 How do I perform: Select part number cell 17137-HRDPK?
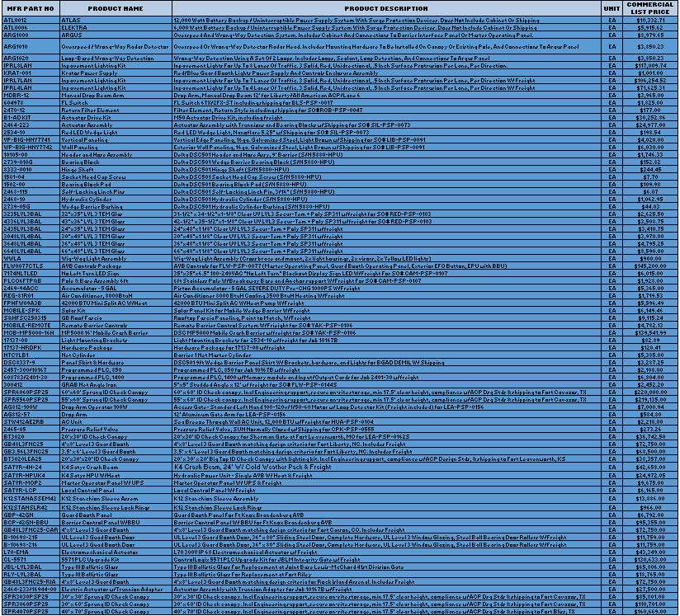pos(31,348)
